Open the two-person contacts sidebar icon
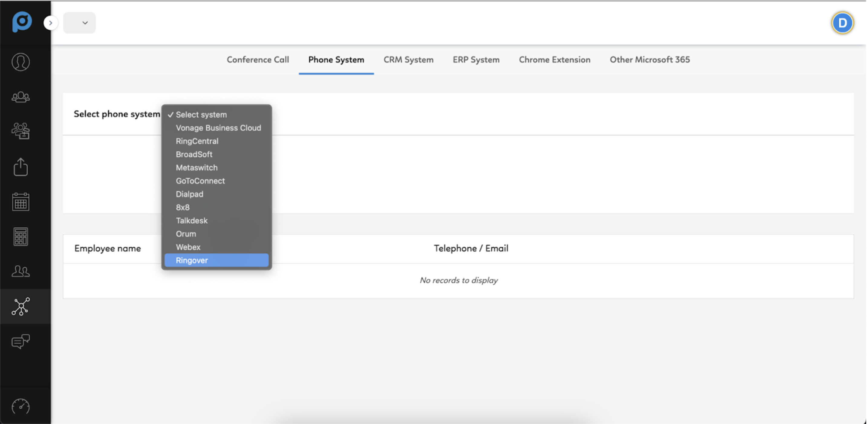The height and width of the screenshot is (424, 868). click(21, 271)
